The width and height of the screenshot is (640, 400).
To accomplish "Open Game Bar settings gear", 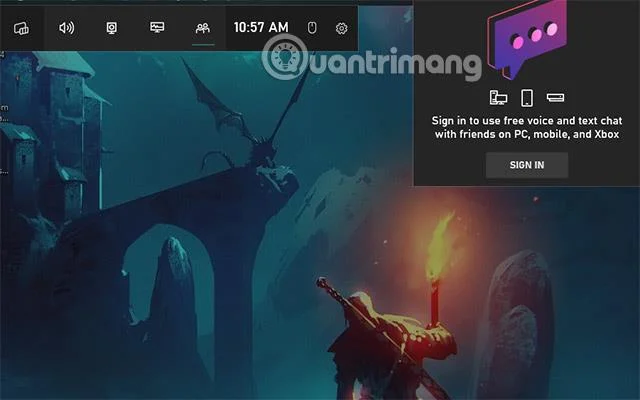I will (x=342, y=28).
